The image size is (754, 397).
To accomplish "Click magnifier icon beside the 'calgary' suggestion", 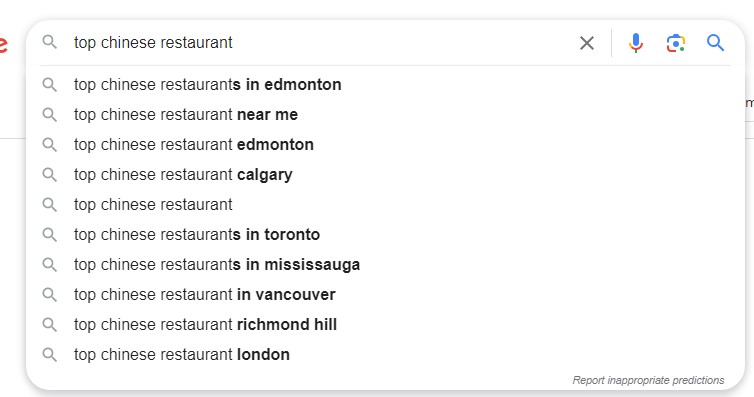I will point(50,174).
